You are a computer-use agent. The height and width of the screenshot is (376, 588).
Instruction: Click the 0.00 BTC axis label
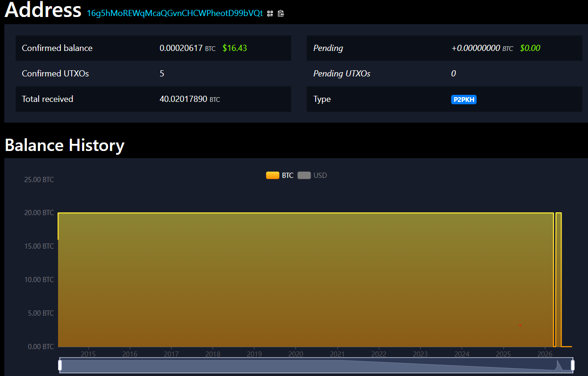pos(41,347)
